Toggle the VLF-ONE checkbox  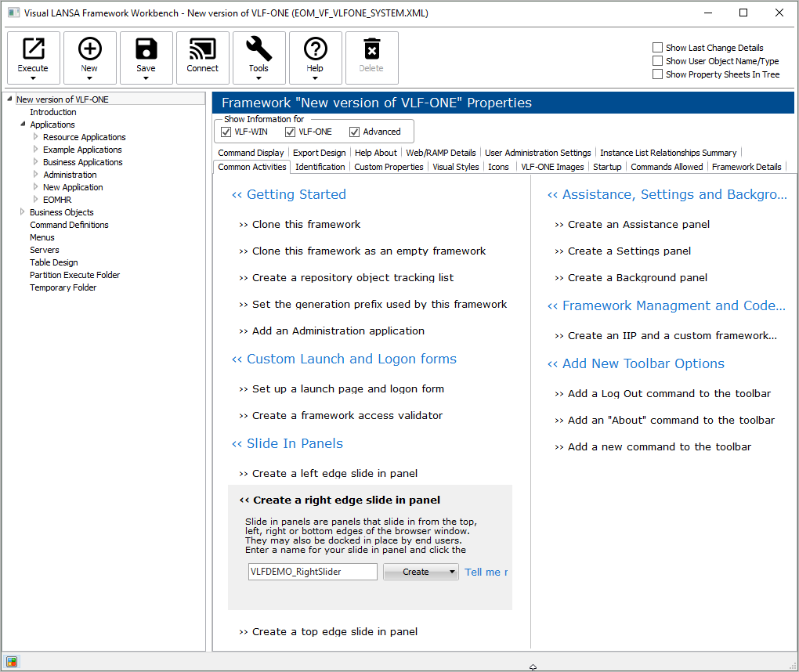[x=290, y=132]
